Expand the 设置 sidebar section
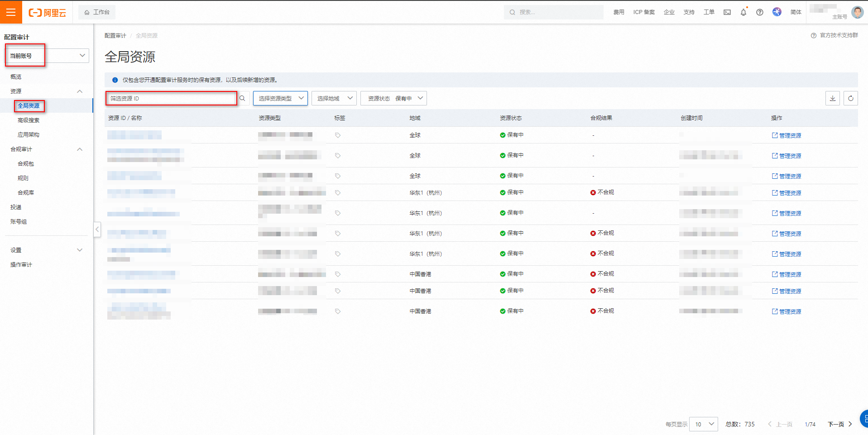 point(80,250)
